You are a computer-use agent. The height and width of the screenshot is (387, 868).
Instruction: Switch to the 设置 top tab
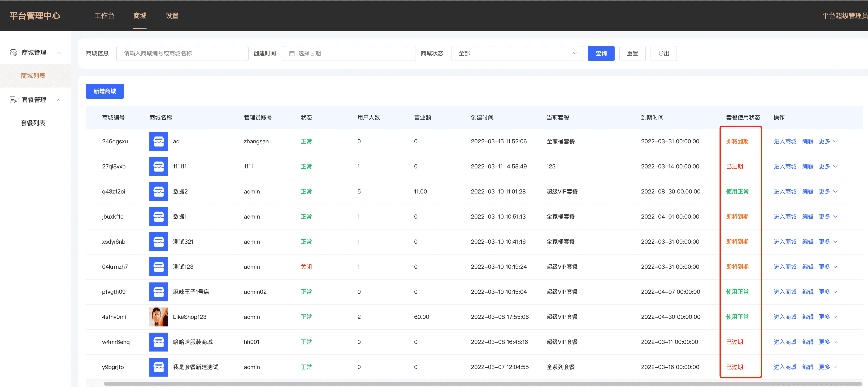point(172,16)
